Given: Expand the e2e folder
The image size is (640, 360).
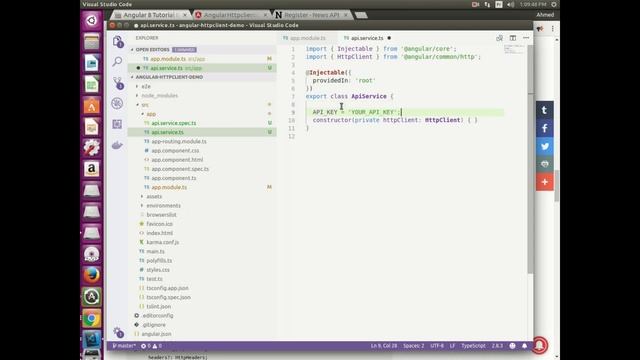Looking at the screenshot, I should pyautogui.click(x=146, y=87).
